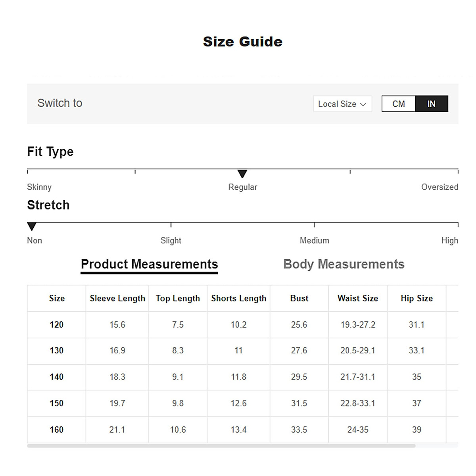The height and width of the screenshot is (476, 476).
Task: Click the Slight stretch label
Action: point(171,240)
